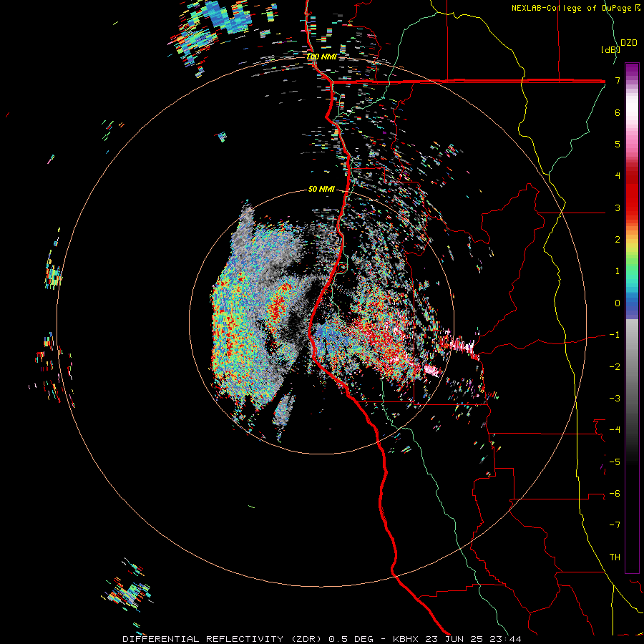
Task: Click the legend value -7
Action: (615, 525)
